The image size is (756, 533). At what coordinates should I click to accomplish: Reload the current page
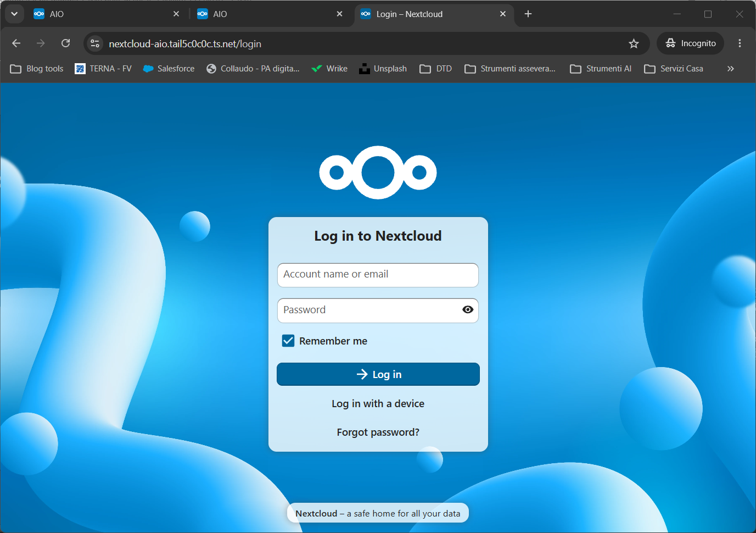(x=66, y=43)
